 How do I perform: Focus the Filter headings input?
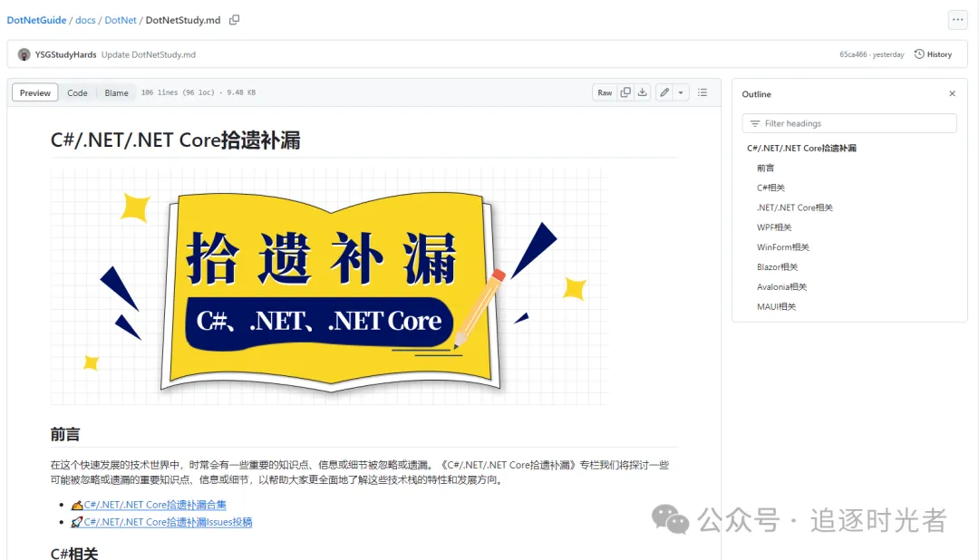click(849, 123)
